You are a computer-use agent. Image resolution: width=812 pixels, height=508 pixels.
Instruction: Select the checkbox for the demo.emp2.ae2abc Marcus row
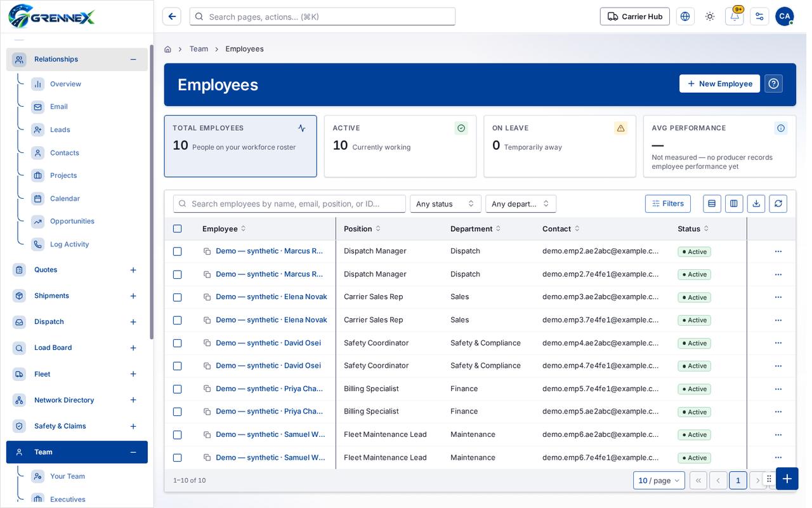(177, 251)
